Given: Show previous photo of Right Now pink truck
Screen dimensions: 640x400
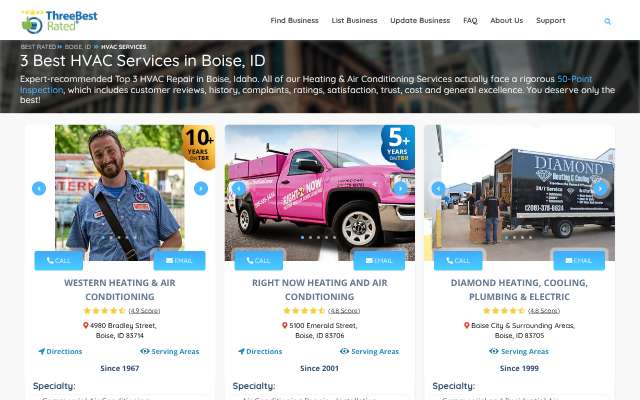Looking at the screenshot, I should pos(239,188).
